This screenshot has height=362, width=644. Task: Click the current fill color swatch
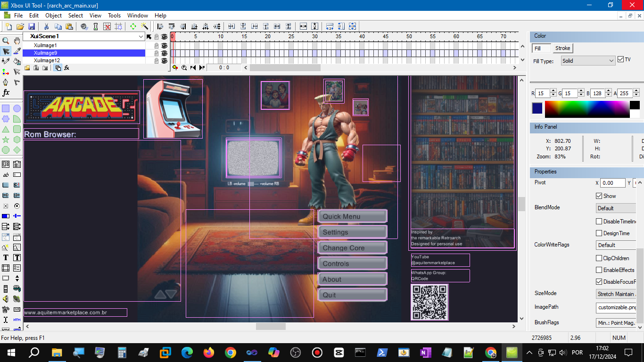537,108
